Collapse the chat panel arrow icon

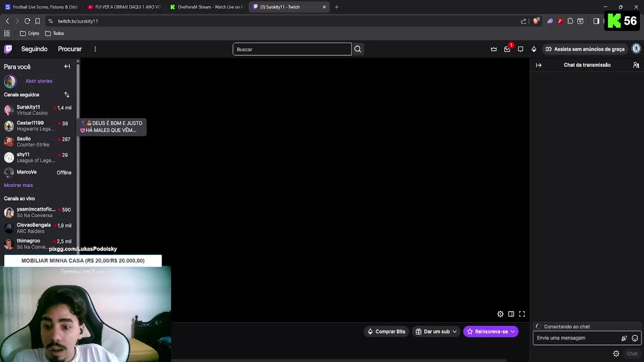(538, 65)
